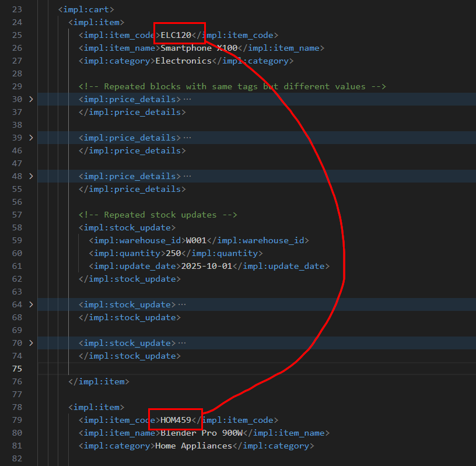Place cursor on empty line 75
The height and width of the screenshot is (466, 476).
click(x=257, y=369)
